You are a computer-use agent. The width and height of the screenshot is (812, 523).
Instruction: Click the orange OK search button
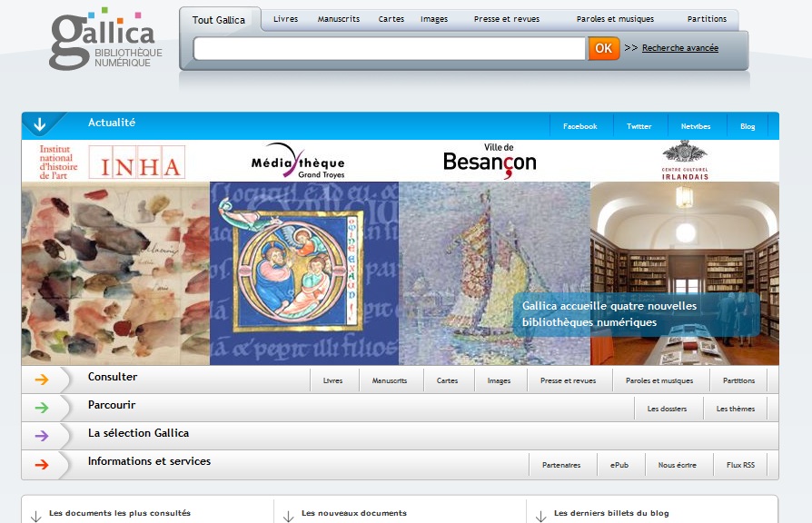point(604,48)
